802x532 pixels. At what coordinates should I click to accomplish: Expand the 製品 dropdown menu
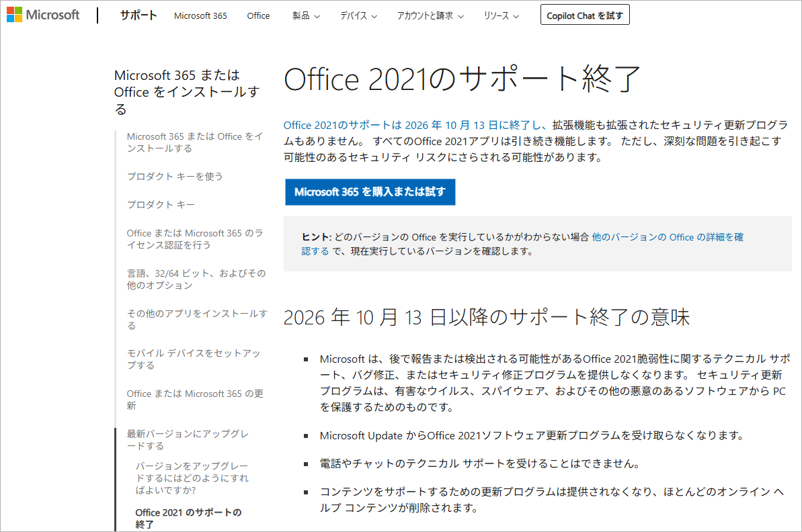[x=306, y=15]
